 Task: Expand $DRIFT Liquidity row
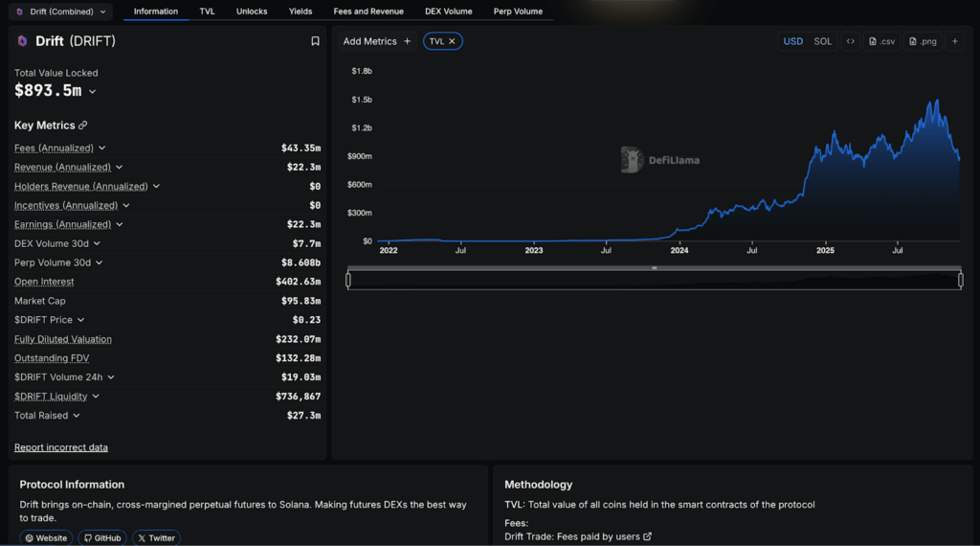pos(96,396)
